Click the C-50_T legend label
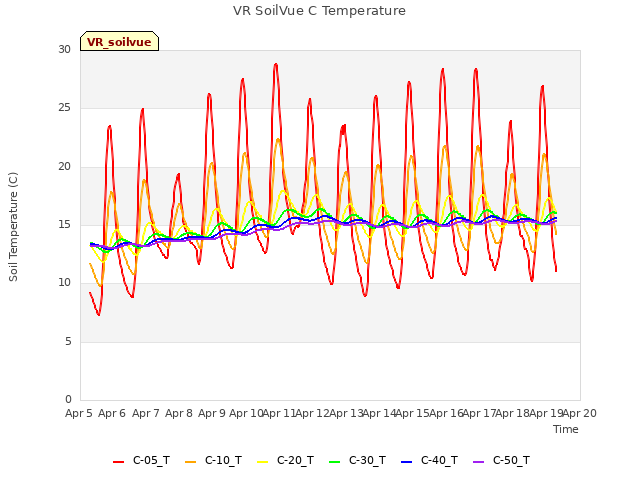This screenshot has height=480, width=640. pos(511,460)
